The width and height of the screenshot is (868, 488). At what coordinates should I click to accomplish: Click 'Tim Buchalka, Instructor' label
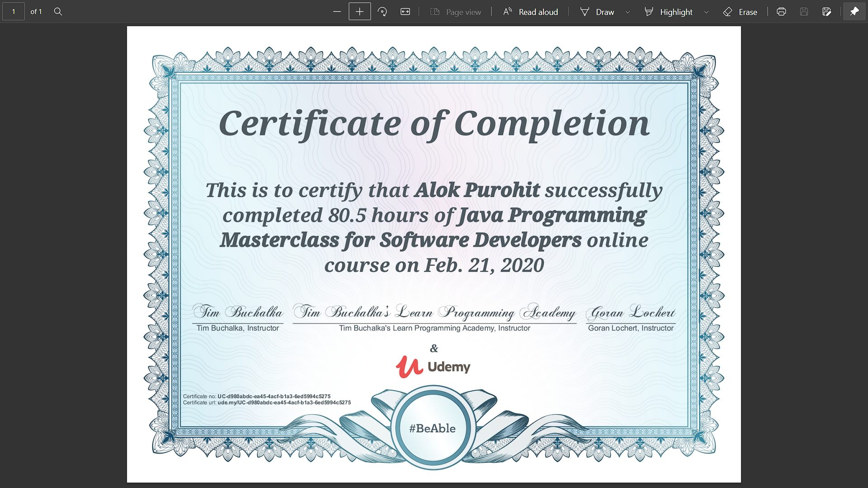coord(238,328)
